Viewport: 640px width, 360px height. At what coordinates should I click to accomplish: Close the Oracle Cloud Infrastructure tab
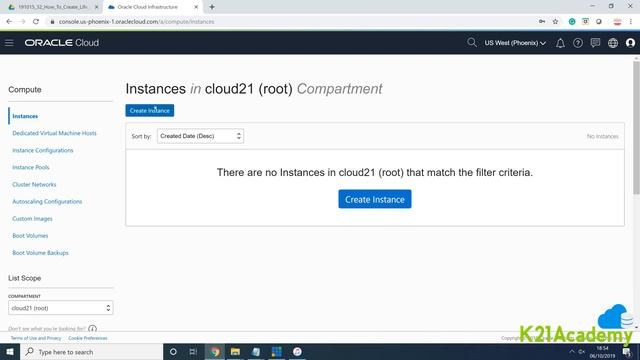196,7
